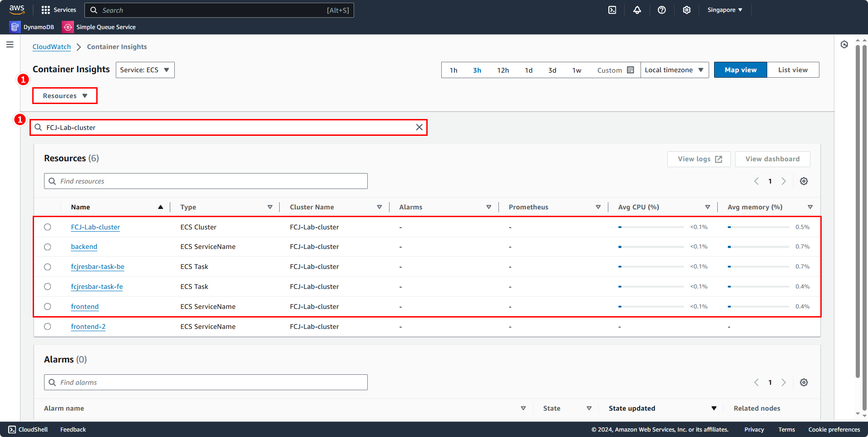868x437 pixels.
Task: Go to previous Resources page
Action: (757, 181)
